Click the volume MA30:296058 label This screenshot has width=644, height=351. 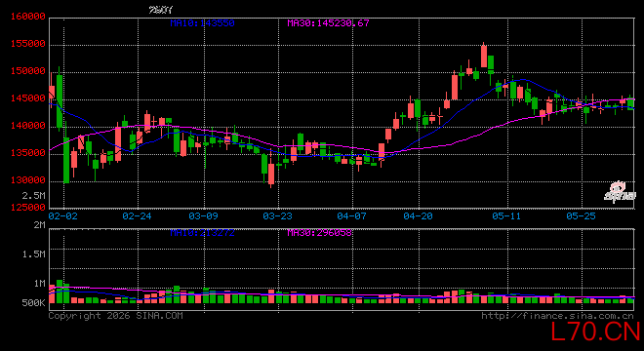319,233
